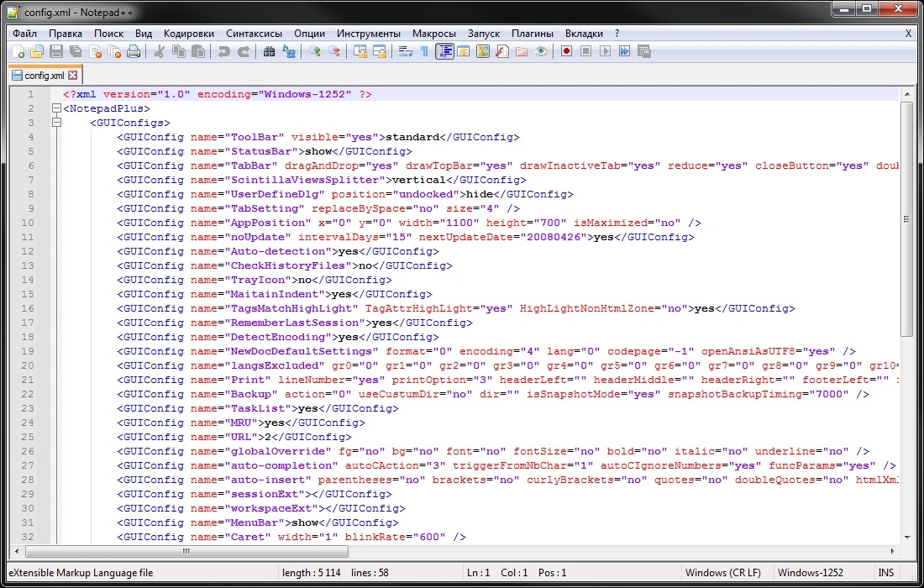Image resolution: width=924 pixels, height=588 pixels.
Task: Click line number 15 in the margin
Action: click(x=29, y=294)
